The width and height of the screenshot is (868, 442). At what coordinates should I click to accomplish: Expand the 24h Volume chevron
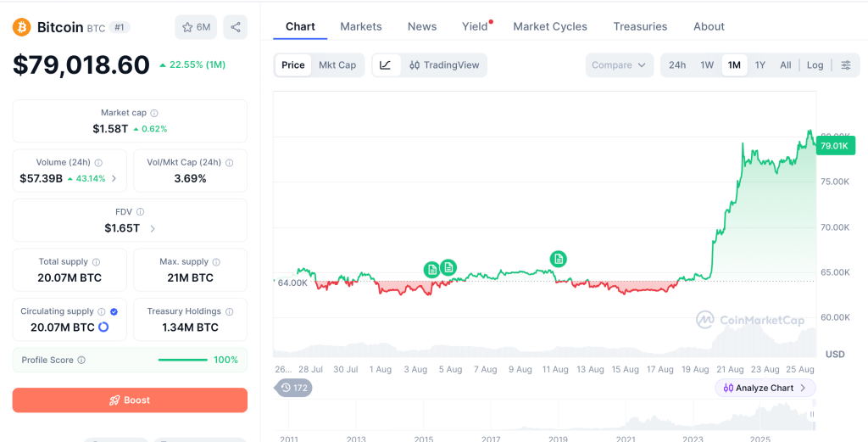(x=114, y=178)
